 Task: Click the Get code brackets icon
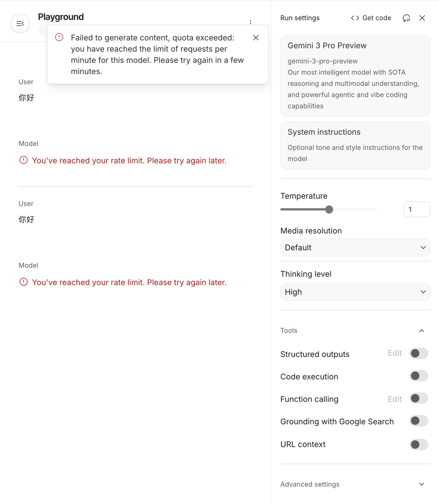pyautogui.click(x=355, y=18)
